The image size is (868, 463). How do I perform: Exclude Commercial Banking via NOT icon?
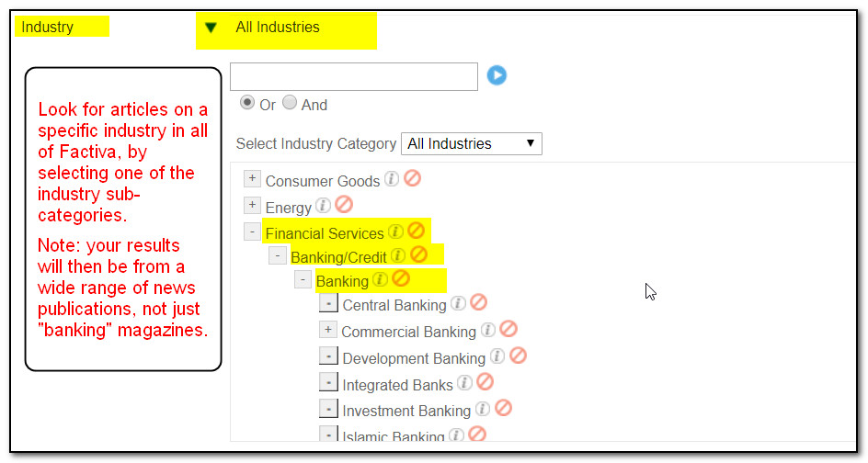[x=508, y=329]
